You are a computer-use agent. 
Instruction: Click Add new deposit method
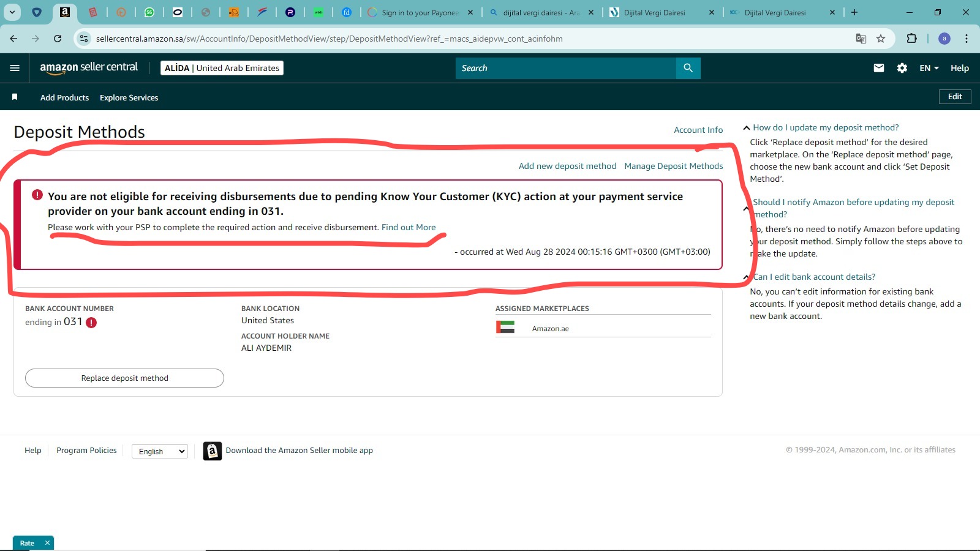tap(567, 166)
